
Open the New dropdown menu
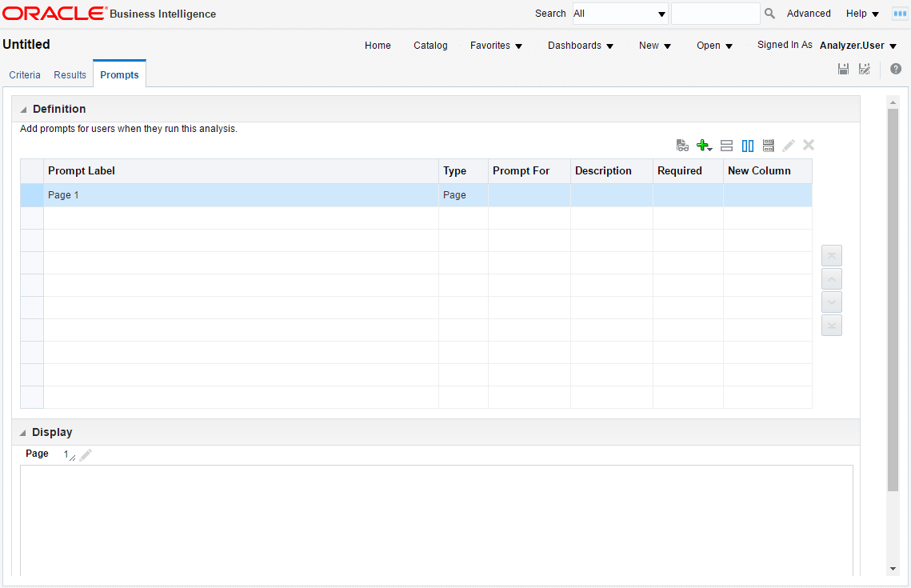coord(654,46)
